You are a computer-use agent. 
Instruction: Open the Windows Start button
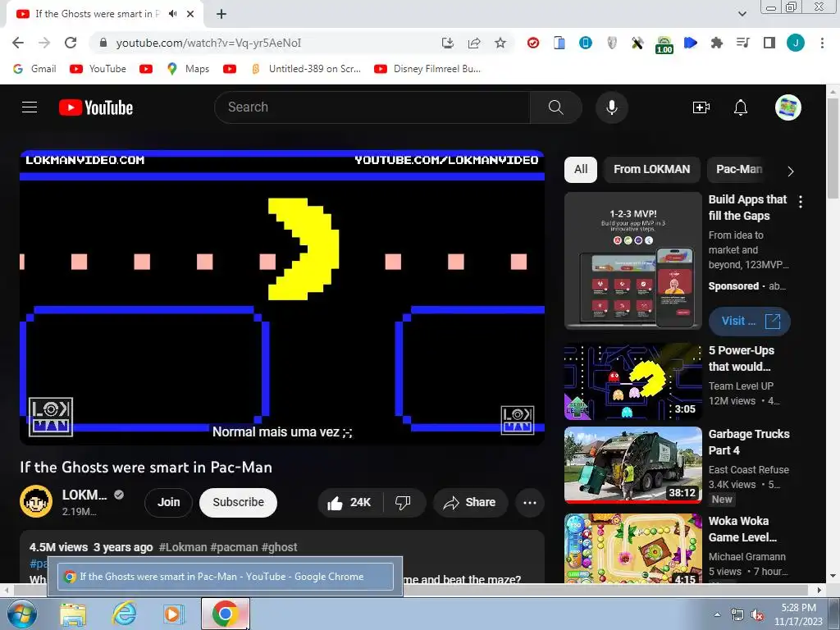click(21, 614)
